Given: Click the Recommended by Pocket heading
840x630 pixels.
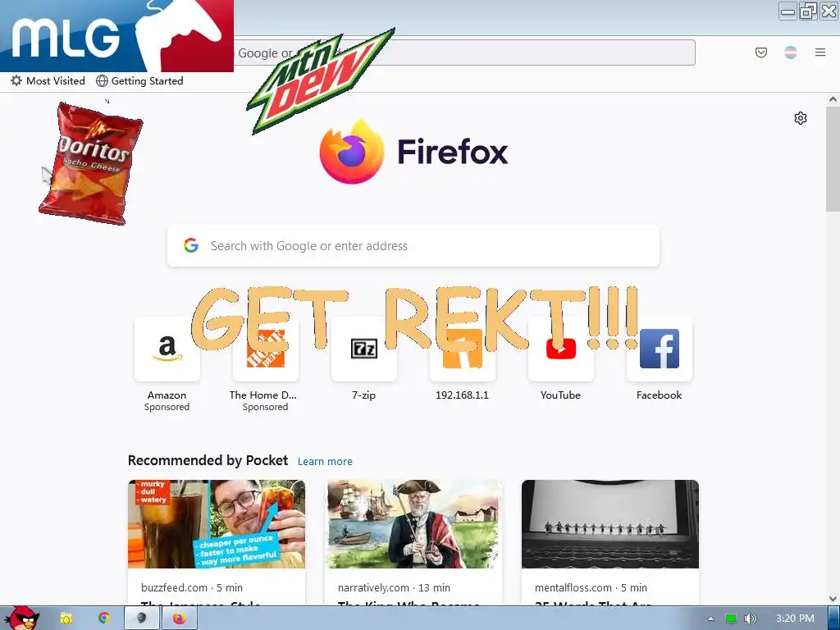Looking at the screenshot, I should (x=208, y=461).
